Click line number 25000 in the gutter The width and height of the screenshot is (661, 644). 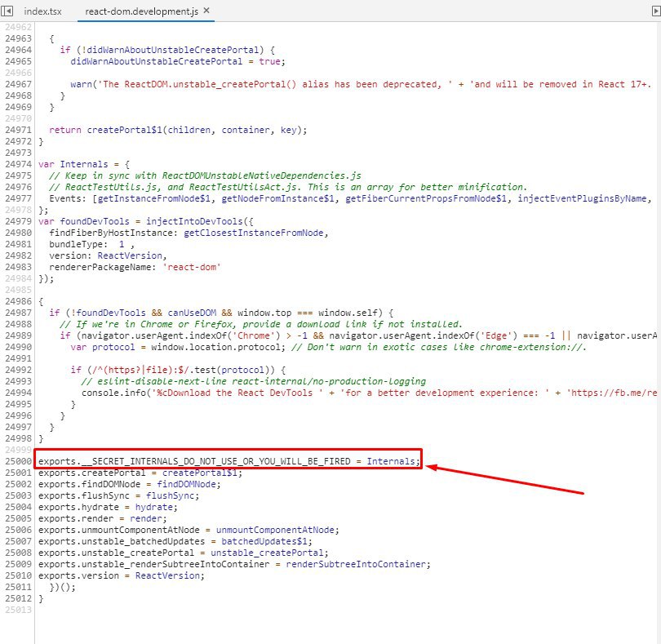(x=18, y=461)
